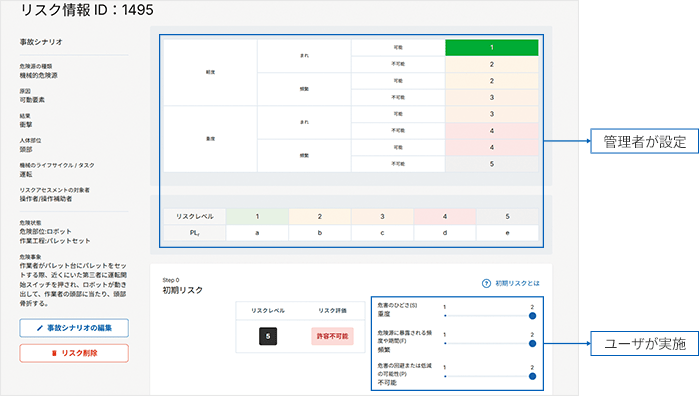Click the 作業工程:パレットセット text

pyautogui.click(x=55, y=241)
